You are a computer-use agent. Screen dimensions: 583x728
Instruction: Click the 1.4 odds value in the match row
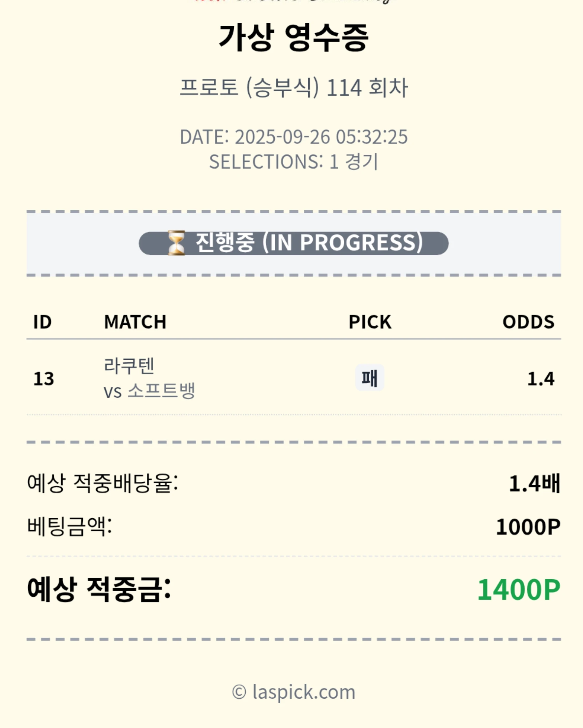click(x=540, y=379)
